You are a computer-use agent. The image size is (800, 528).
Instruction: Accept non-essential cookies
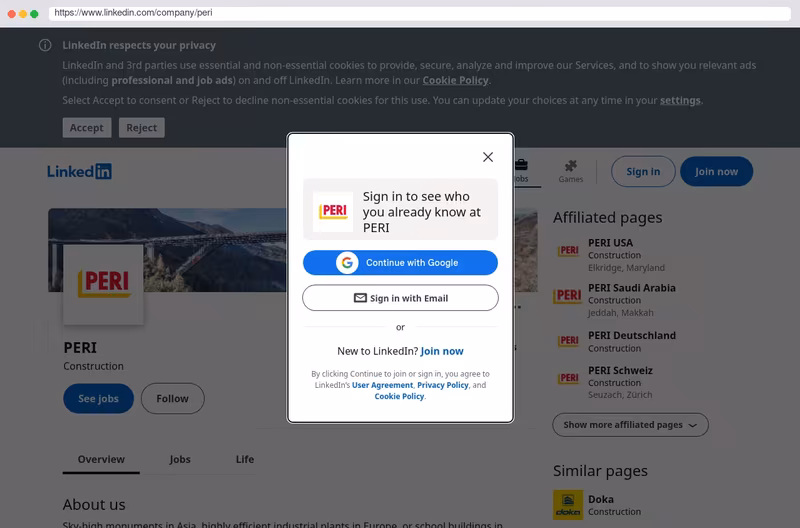[87, 128]
